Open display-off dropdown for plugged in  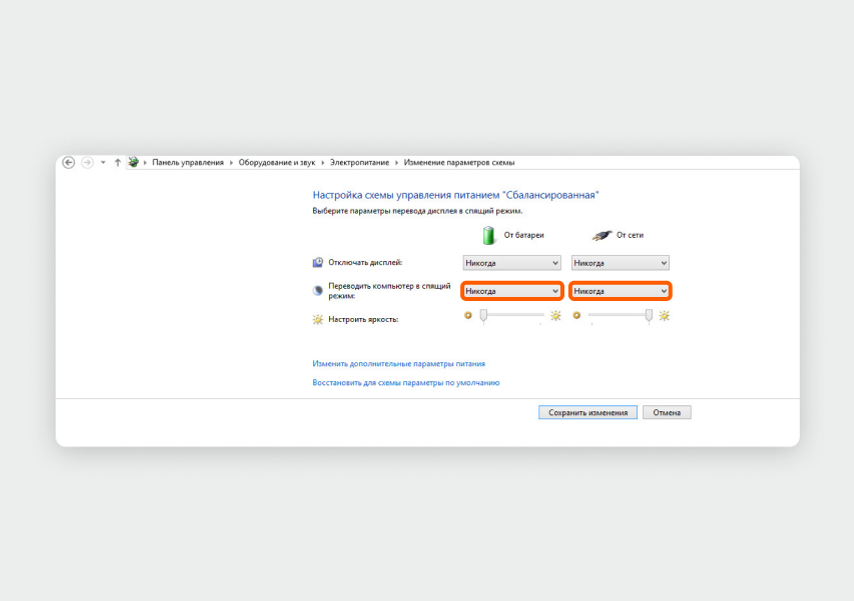point(620,263)
